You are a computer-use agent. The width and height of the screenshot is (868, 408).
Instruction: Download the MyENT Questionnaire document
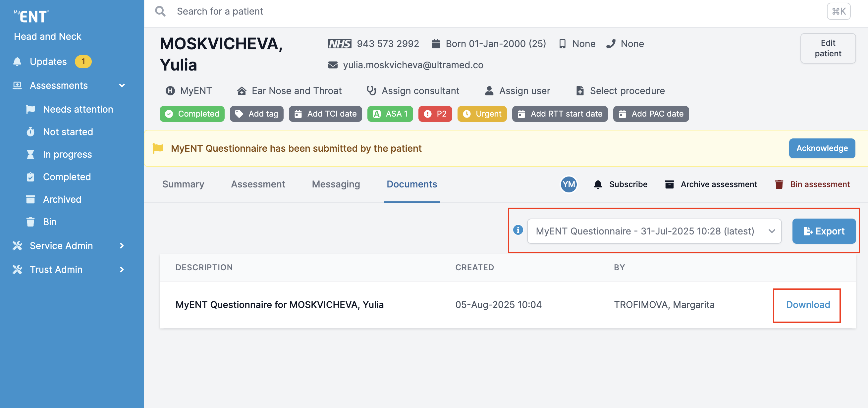808,305
